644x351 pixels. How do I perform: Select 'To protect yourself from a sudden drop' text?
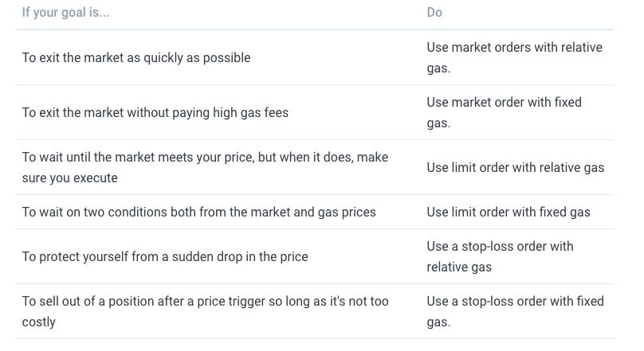(165, 257)
